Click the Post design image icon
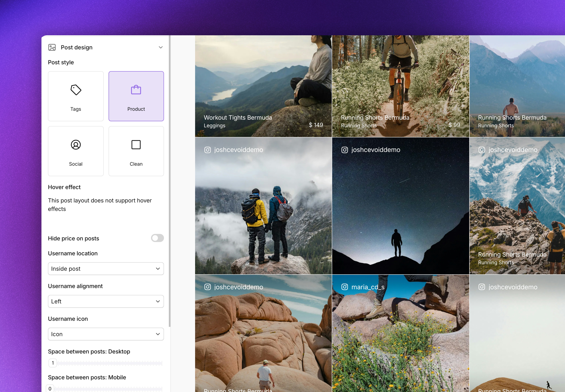565x392 pixels. point(52,47)
